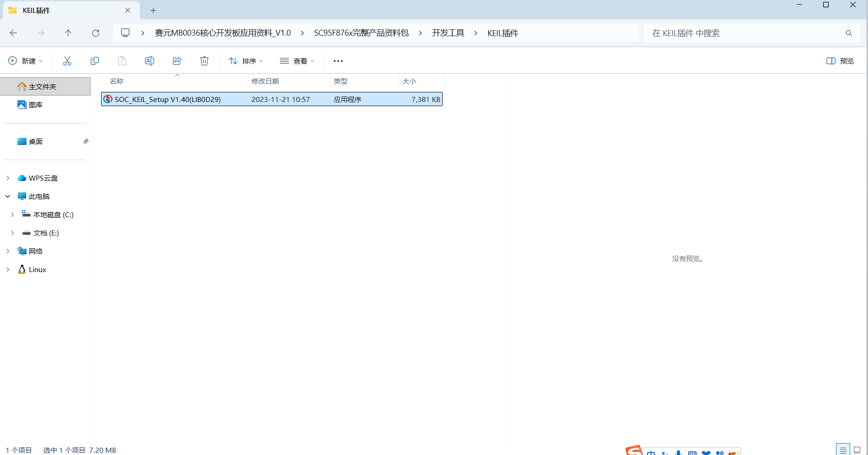Open the three-dot more options menu

coord(338,61)
